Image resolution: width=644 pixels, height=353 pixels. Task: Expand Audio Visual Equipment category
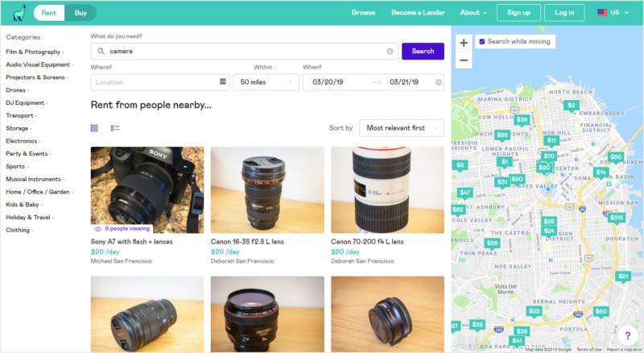(x=39, y=64)
